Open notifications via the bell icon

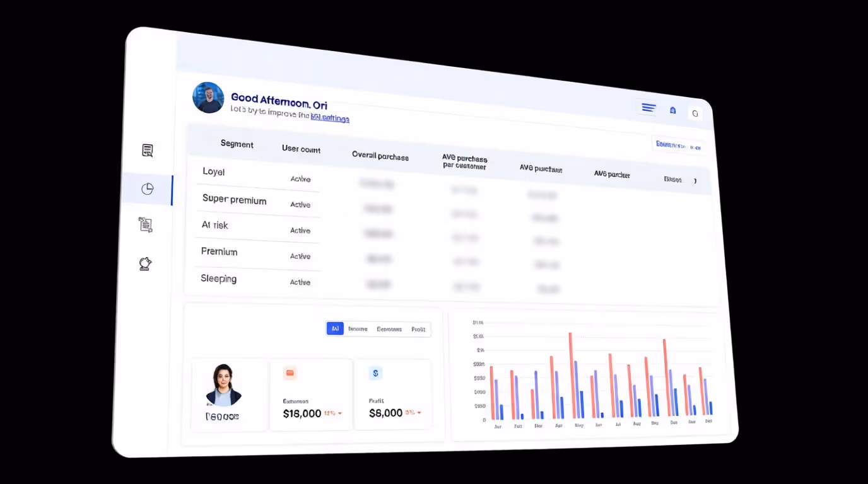click(672, 110)
